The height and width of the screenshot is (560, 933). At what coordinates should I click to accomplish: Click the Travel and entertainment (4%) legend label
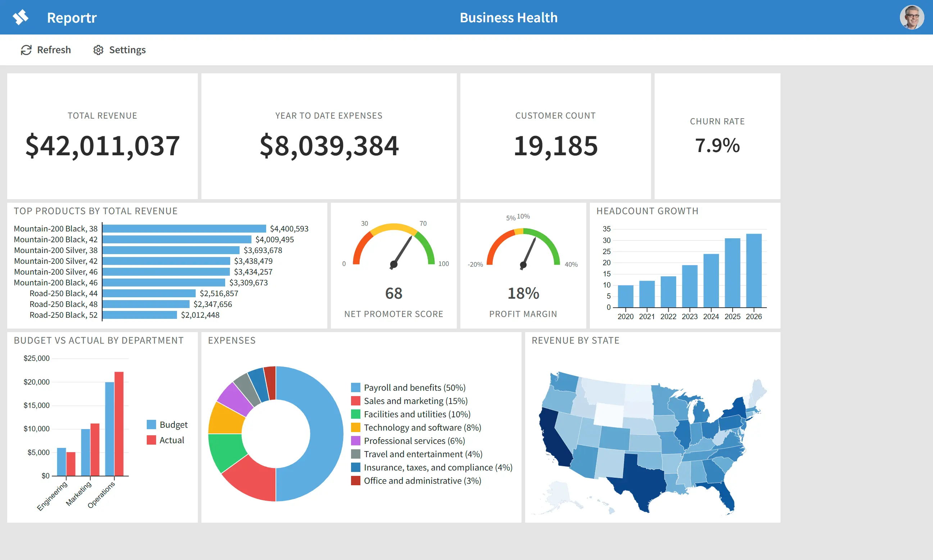[x=423, y=454]
